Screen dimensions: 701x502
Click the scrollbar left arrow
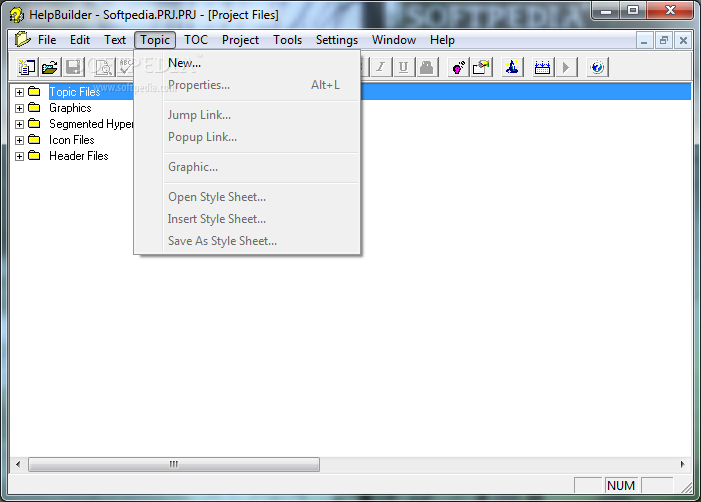18,464
